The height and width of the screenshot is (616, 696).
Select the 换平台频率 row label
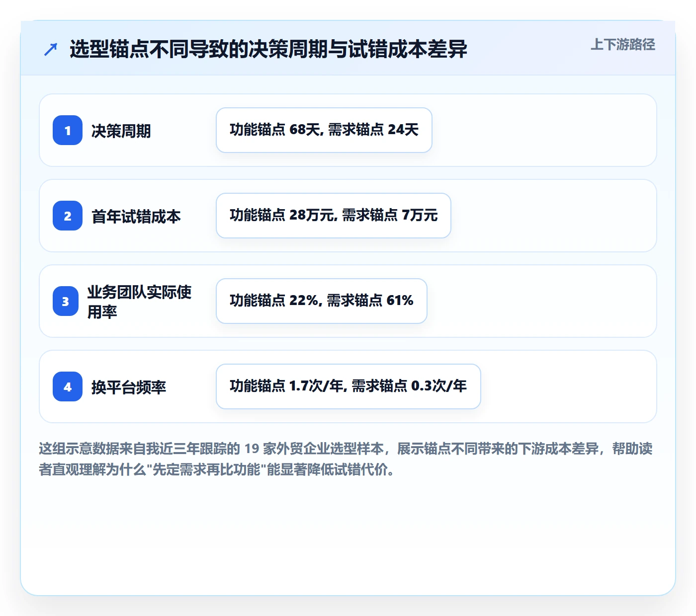(129, 387)
